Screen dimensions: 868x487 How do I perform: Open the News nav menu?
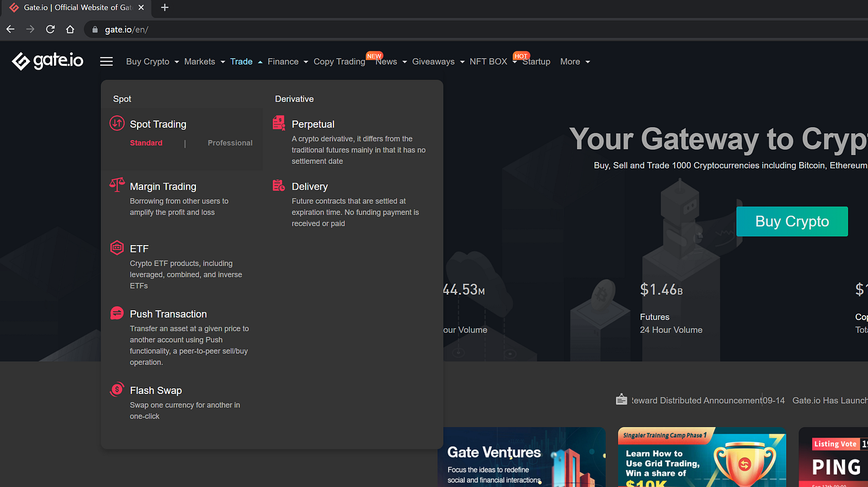(x=386, y=61)
